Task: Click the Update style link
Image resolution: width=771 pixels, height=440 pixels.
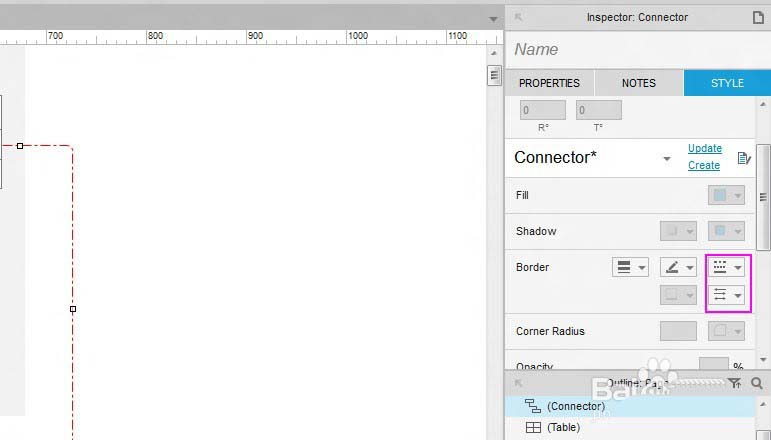Action: [x=705, y=148]
